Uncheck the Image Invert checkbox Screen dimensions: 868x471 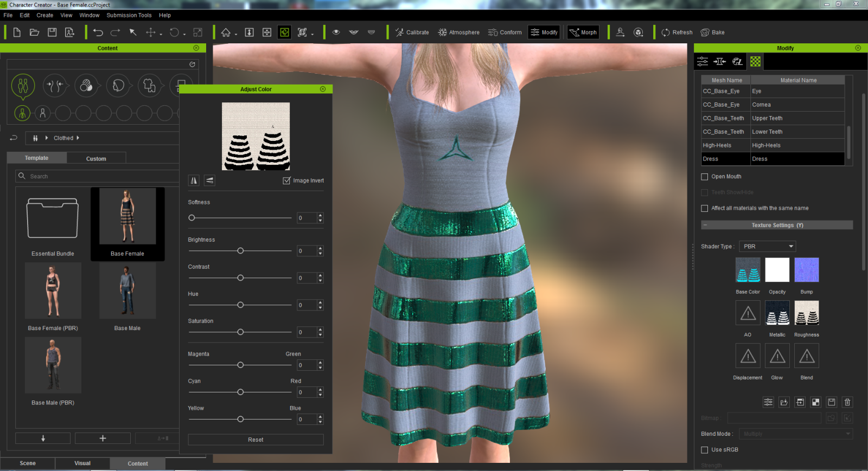click(x=286, y=180)
